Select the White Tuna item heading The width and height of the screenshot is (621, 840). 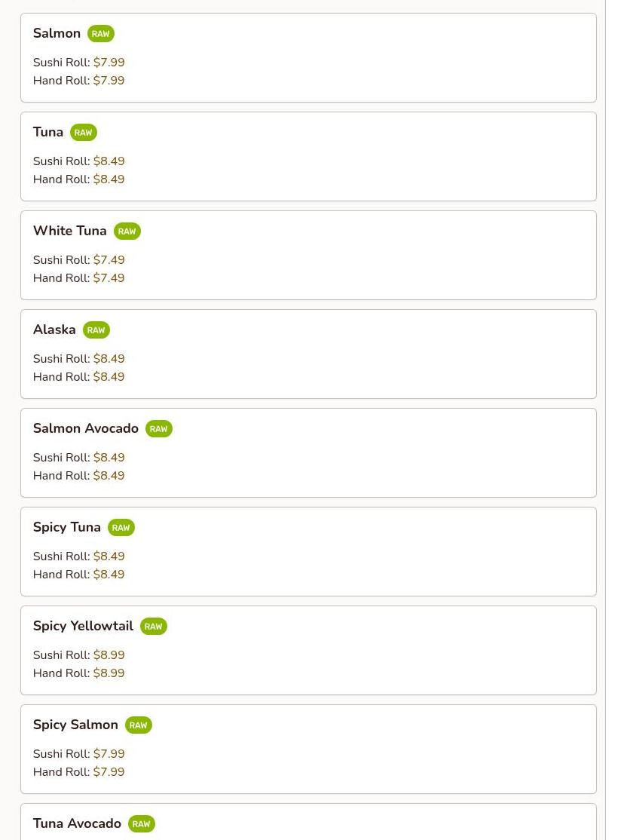click(69, 231)
